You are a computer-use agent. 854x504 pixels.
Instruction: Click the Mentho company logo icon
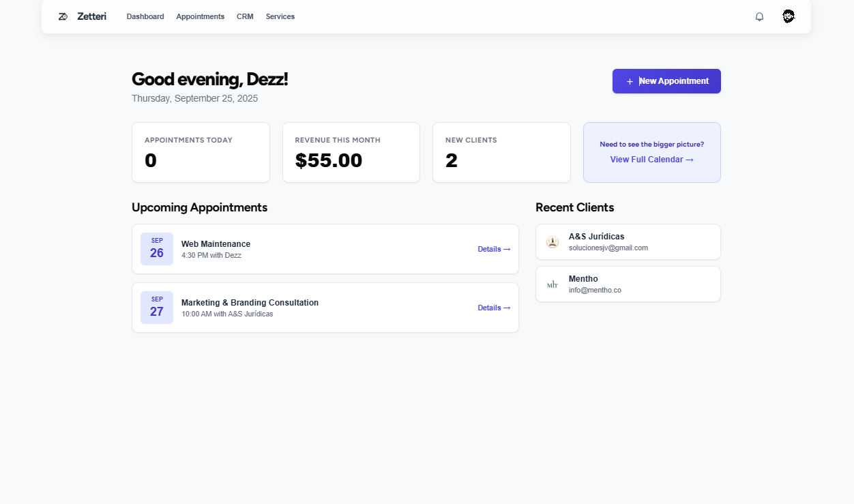coord(553,284)
